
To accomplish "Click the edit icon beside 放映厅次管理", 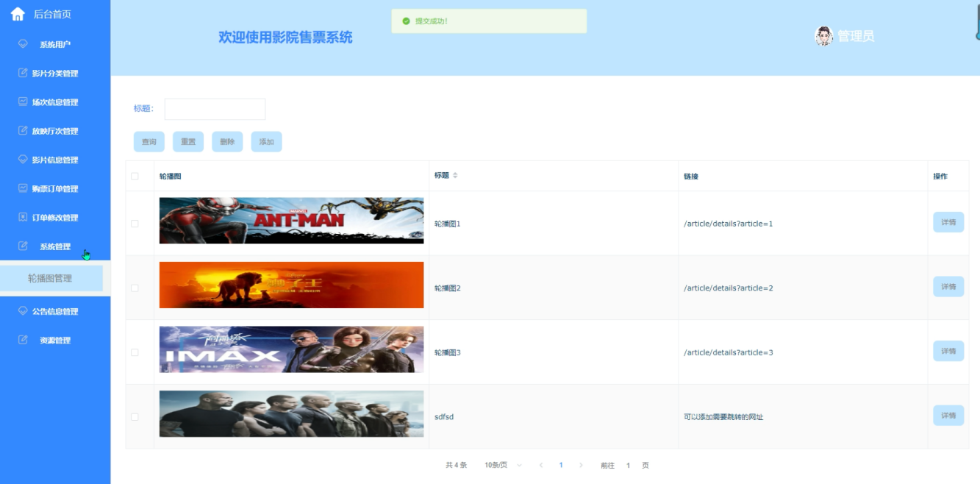I will click(23, 130).
